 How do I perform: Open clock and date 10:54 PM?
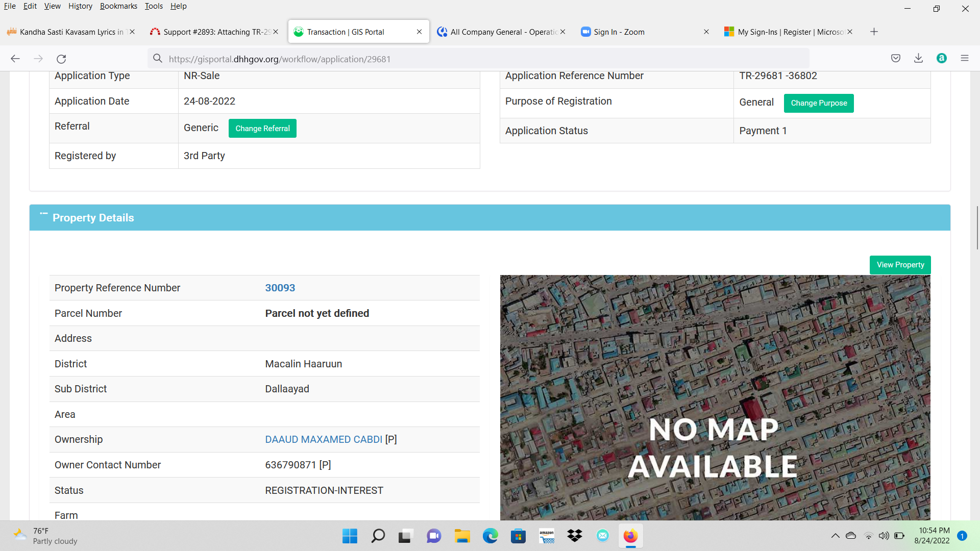click(932, 536)
